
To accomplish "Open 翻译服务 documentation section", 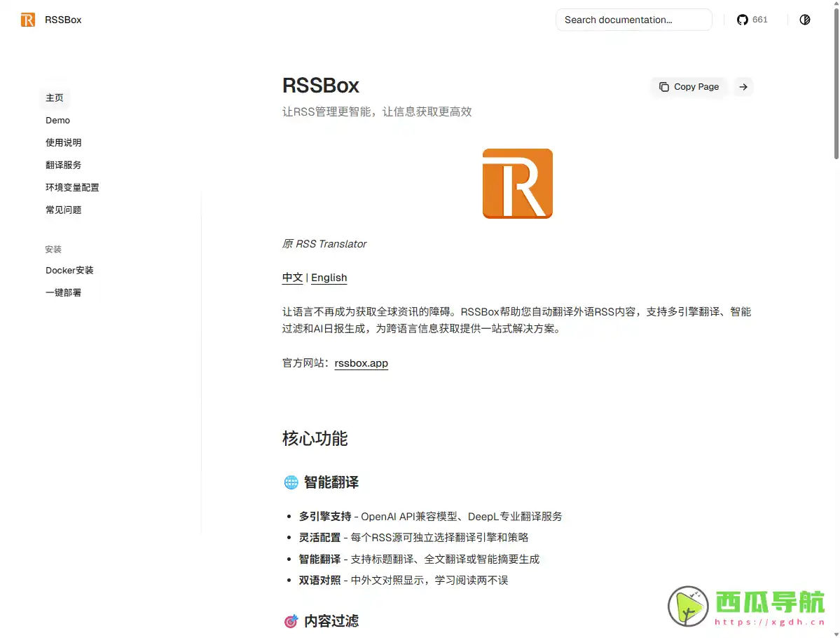I will coord(64,165).
